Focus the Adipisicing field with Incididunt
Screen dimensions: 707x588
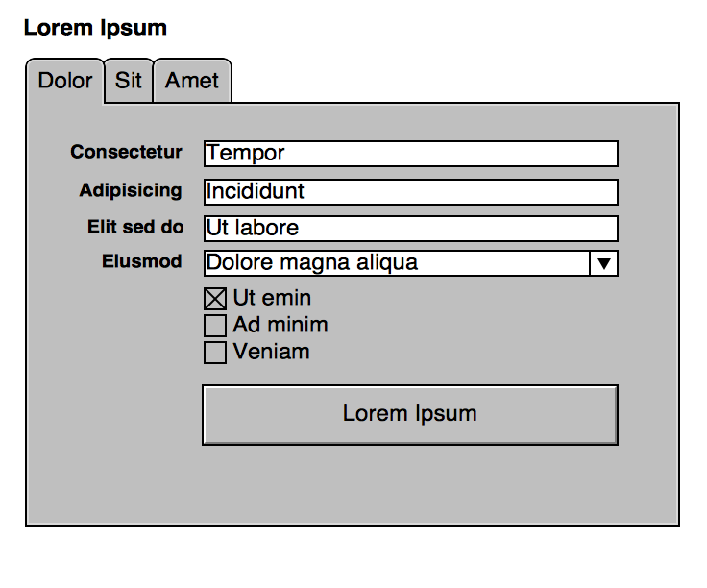coord(410,191)
